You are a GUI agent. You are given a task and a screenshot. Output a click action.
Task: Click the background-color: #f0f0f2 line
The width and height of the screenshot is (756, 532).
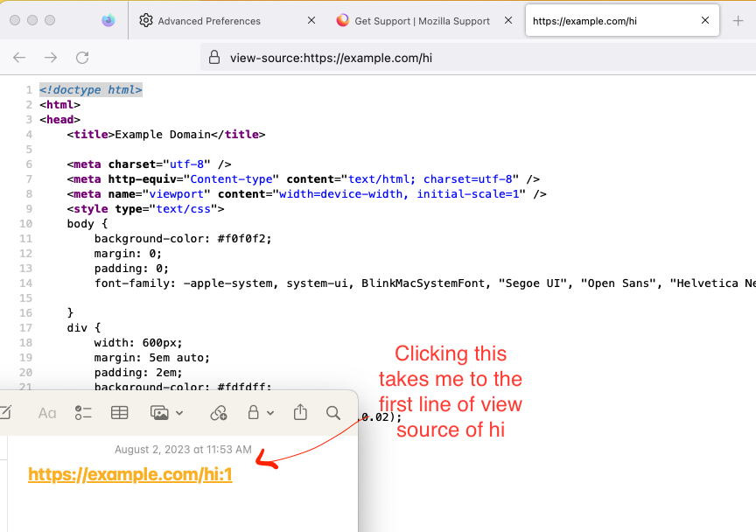tap(183, 239)
